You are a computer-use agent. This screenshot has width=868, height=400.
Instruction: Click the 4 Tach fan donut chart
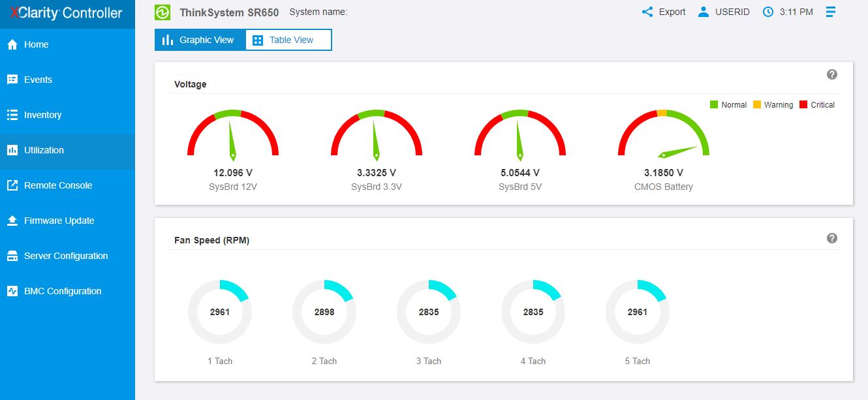click(533, 312)
